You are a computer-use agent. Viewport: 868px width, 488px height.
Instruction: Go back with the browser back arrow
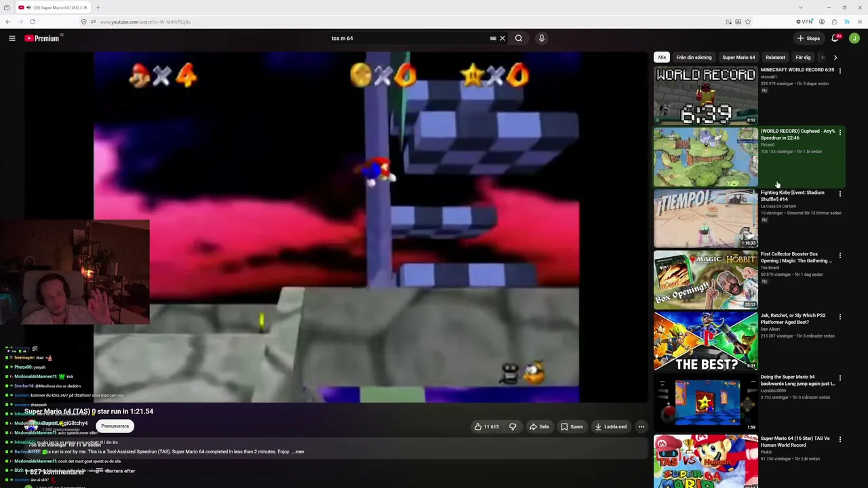click(8, 22)
